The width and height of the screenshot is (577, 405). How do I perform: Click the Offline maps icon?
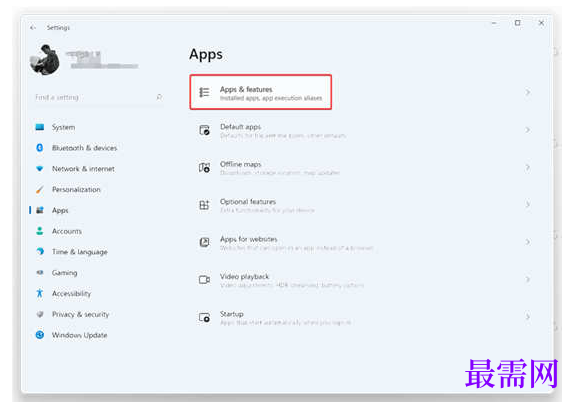pos(204,167)
